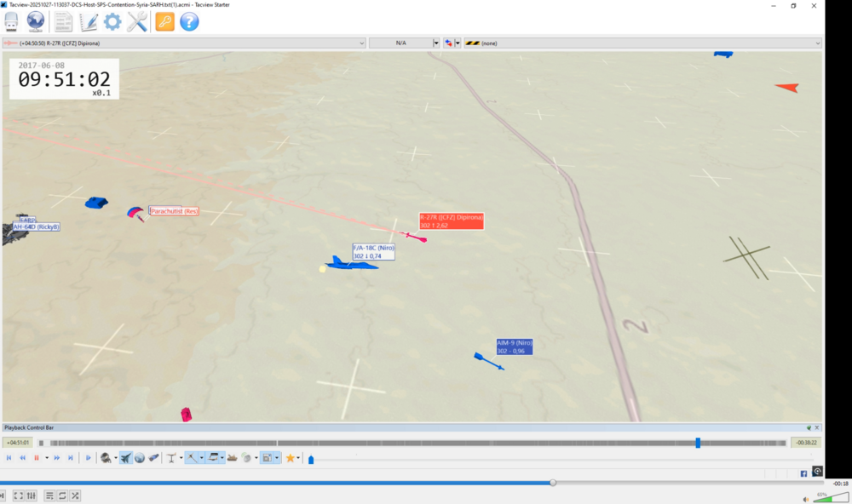852x504 pixels.
Task: Open the dropdown beside the star bookmark icon
Action: click(298, 458)
